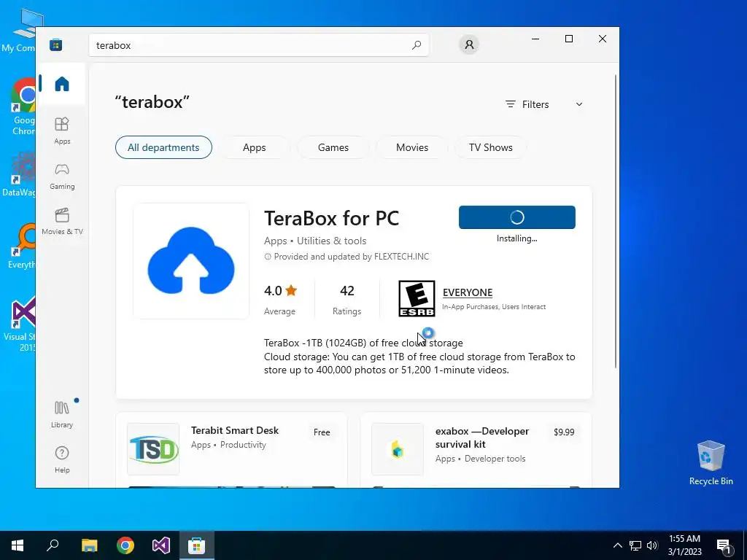Click the Microsoft Store taskbar icon

197,545
